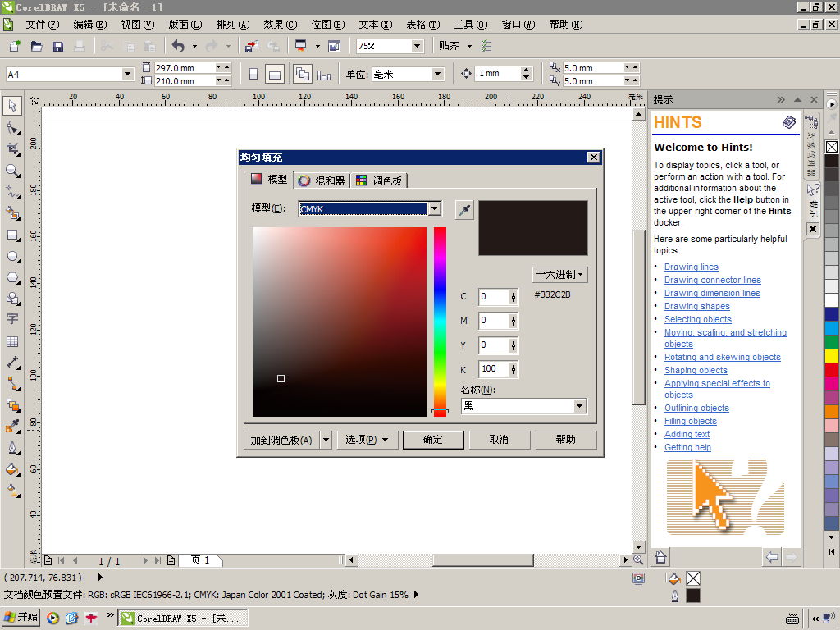Image resolution: width=840 pixels, height=630 pixels.
Task: Select the no-fill X swatch in palette
Action: point(832,147)
